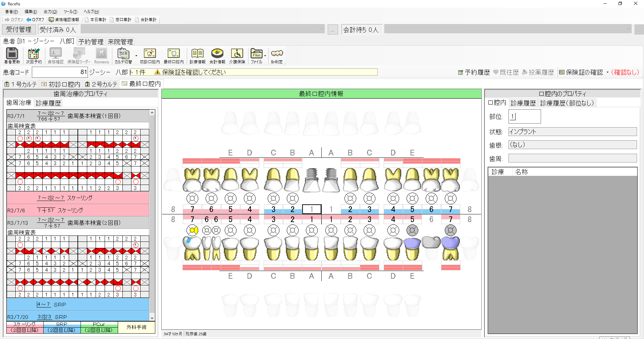The width and height of the screenshot is (644, 339).
Task: Open the ヘルプ(H) menu
Action: (x=91, y=12)
